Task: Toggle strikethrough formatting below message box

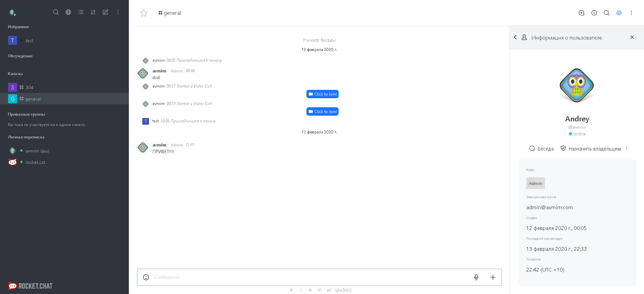Action: (x=310, y=290)
